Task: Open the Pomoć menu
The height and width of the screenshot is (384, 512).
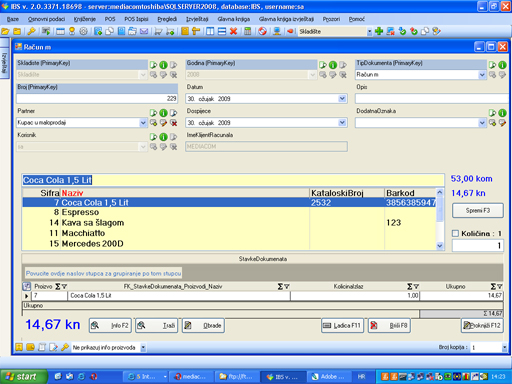Action: (357, 19)
